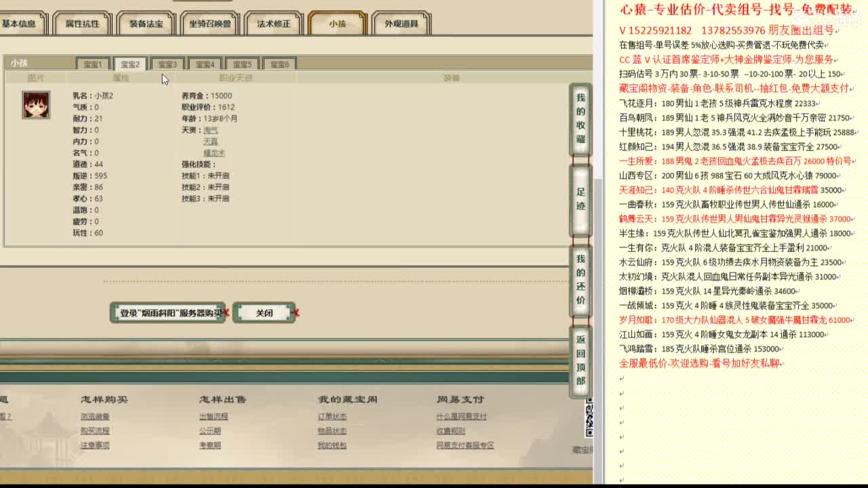Click the 登录烟雨斜阳服务器购买 button
Screen dimensions: 868x488
pos(167,312)
